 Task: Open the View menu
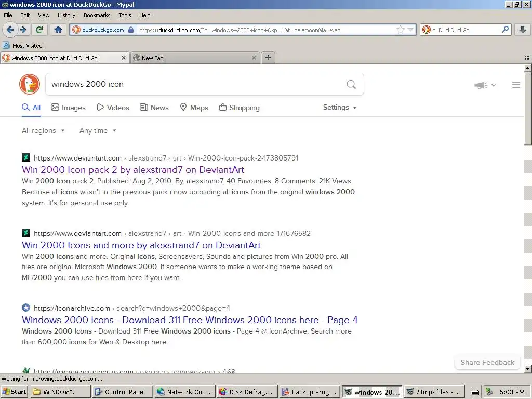coord(44,15)
